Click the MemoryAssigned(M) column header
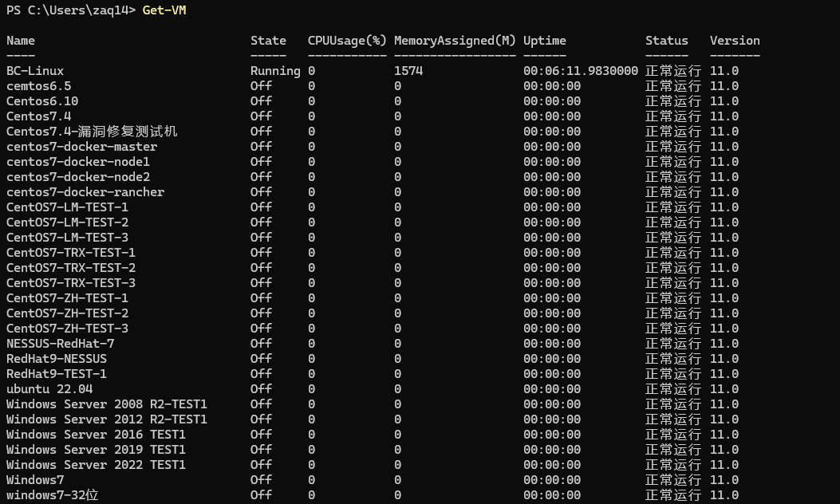 pos(455,41)
